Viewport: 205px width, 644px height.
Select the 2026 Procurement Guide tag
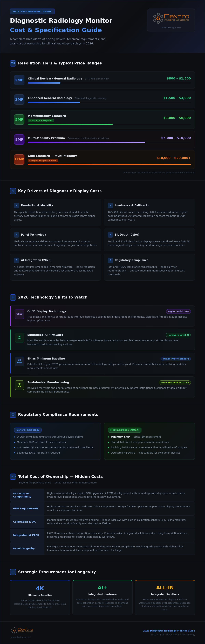pyautogui.click(x=32, y=11)
